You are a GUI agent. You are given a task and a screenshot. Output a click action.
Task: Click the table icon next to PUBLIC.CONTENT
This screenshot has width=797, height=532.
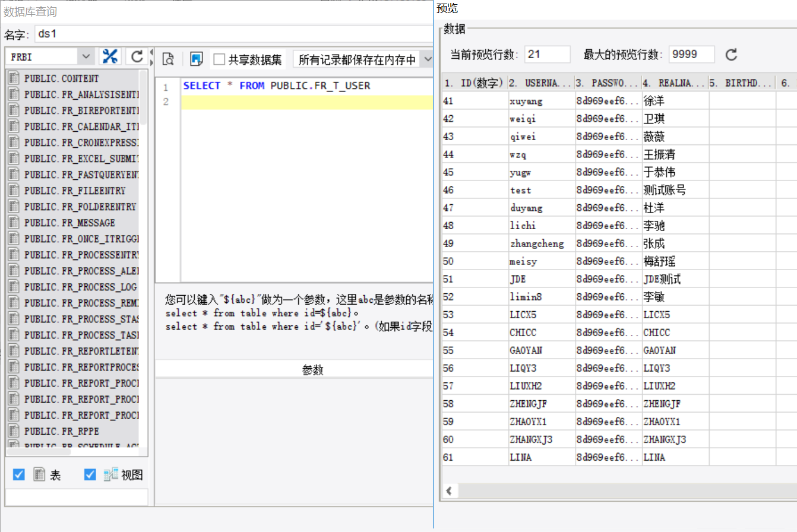(14, 78)
